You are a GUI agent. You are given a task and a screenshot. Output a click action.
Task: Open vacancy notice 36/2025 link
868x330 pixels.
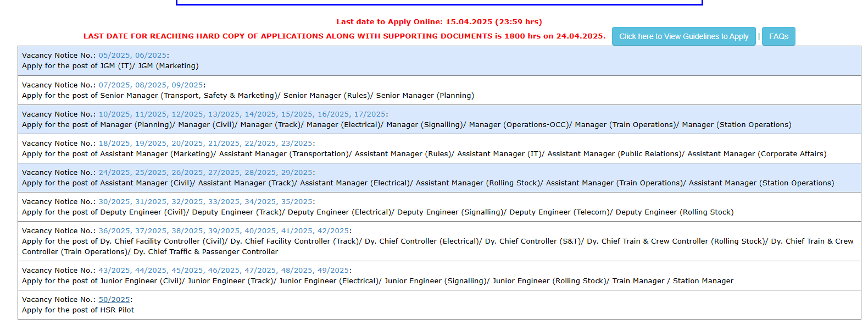click(114, 231)
